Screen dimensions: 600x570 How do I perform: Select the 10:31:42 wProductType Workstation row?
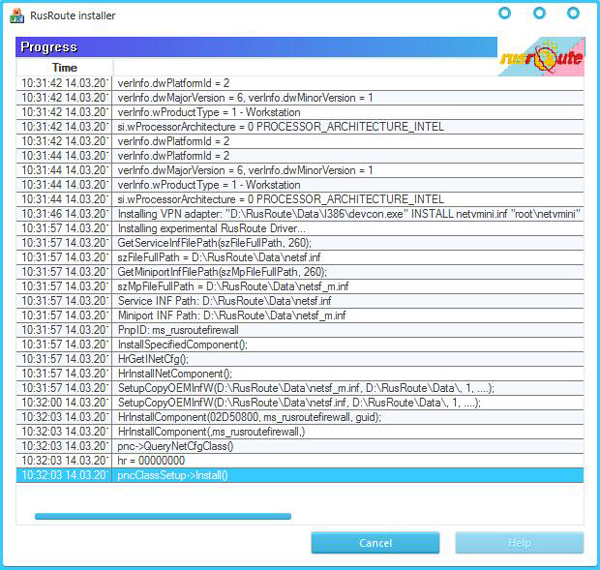pos(300,112)
